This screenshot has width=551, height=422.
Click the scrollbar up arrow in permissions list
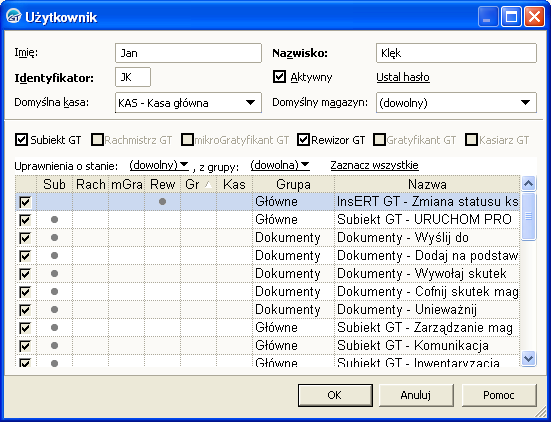(529, 183)
